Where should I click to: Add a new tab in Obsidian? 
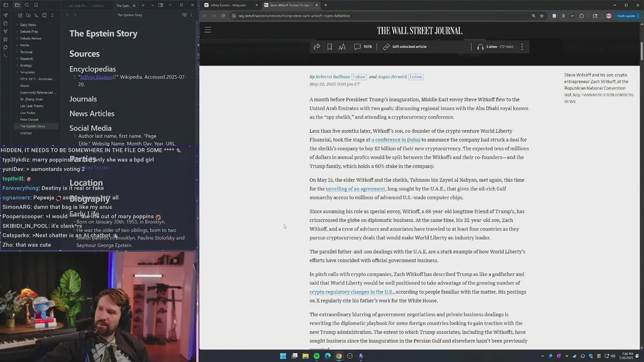[143, 6]
